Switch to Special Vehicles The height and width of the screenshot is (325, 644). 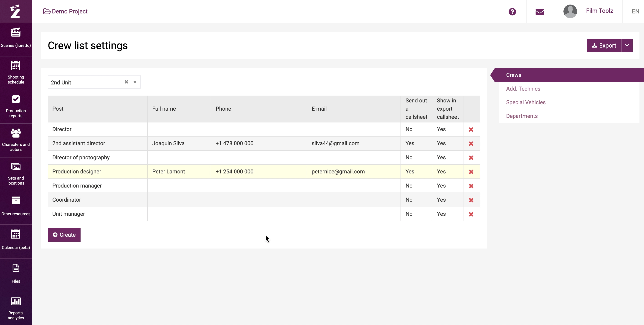526,102
